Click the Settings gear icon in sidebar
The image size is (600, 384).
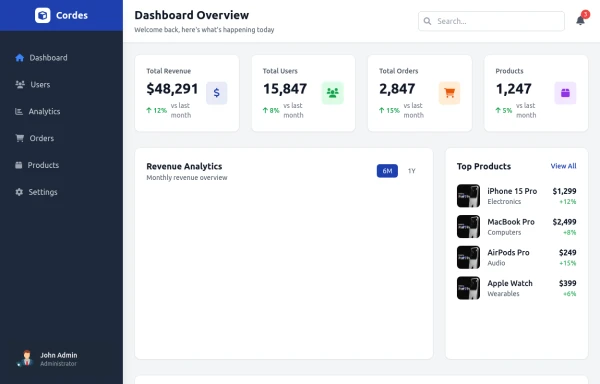[19, 192]
